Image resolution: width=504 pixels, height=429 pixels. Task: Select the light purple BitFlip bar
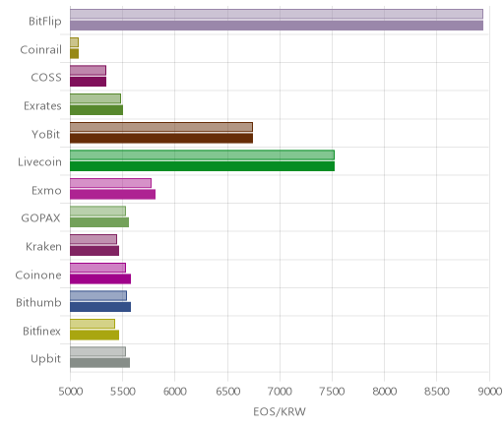click(277, 14)
